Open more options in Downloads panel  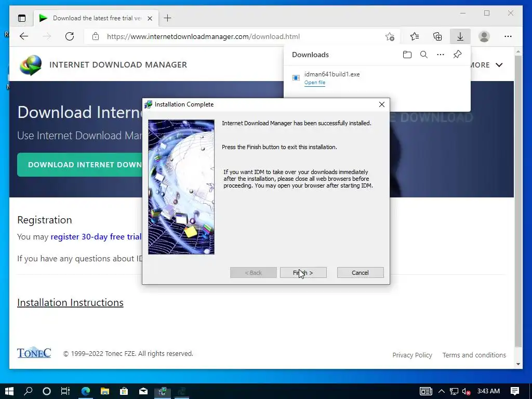point(441,55)
